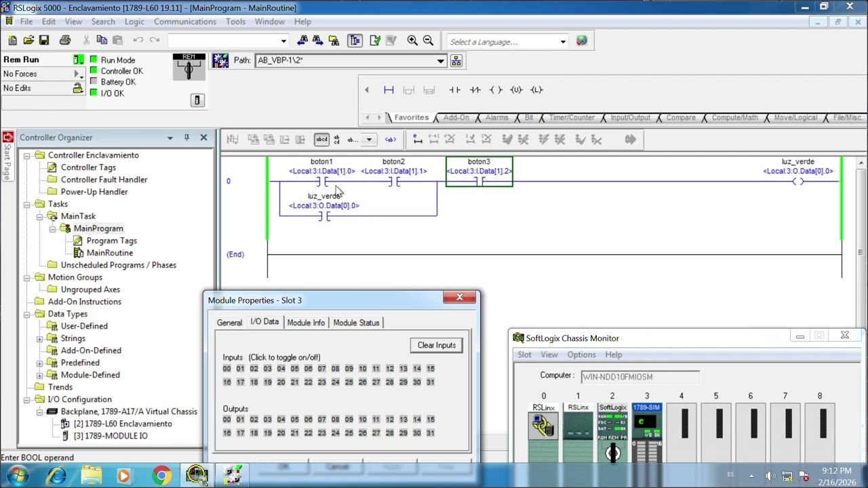This screenshot has height=488, width=868.
Task: Open the search text combo box dropdown
Action: click(x=283, y=41)
